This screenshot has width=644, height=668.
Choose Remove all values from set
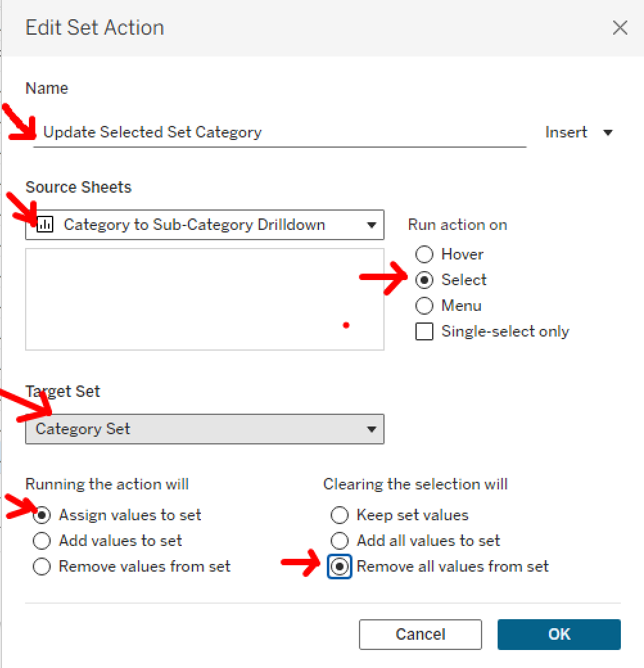coord(340,567)
